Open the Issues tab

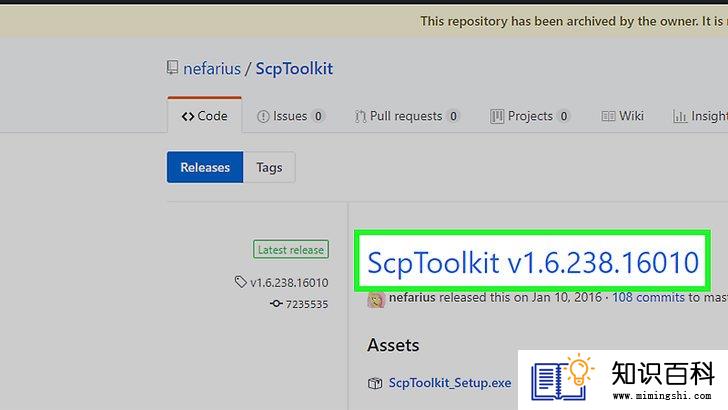pyautogui.click(x=290, y=116)
